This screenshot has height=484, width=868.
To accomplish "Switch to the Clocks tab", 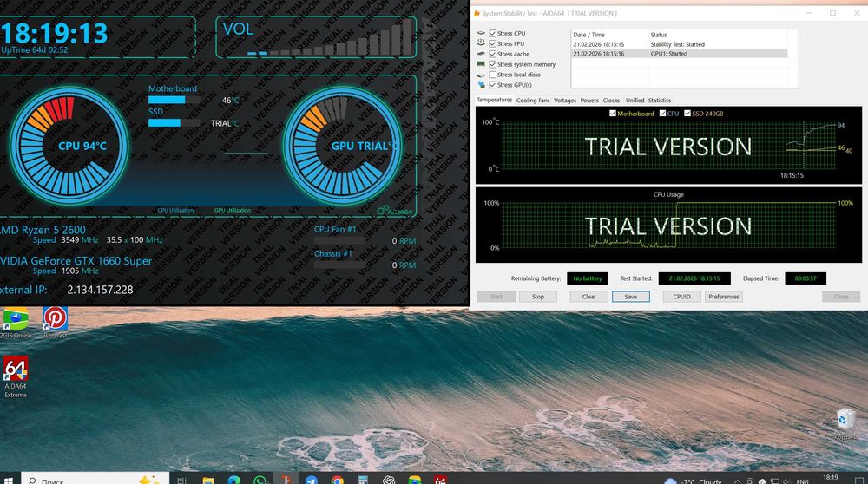I will click(x=611, y=101).
